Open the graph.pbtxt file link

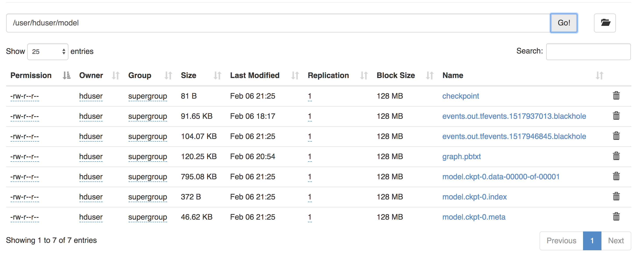(461, 156)
